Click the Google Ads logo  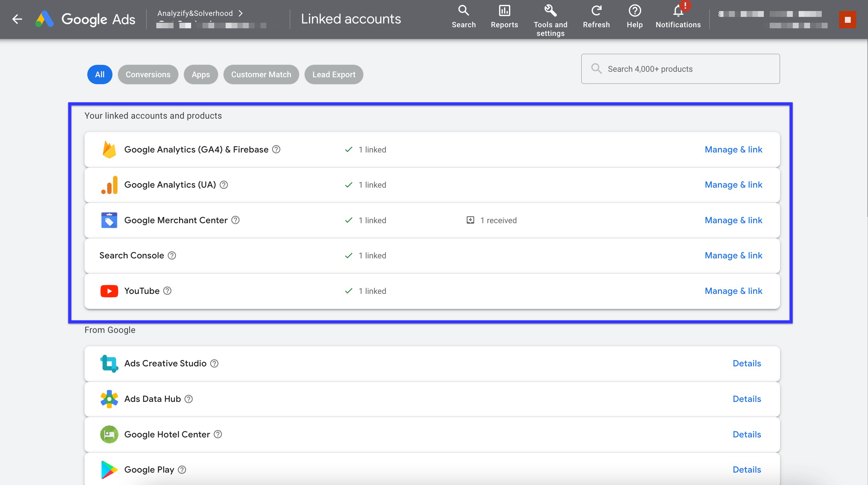coord(86,19)
